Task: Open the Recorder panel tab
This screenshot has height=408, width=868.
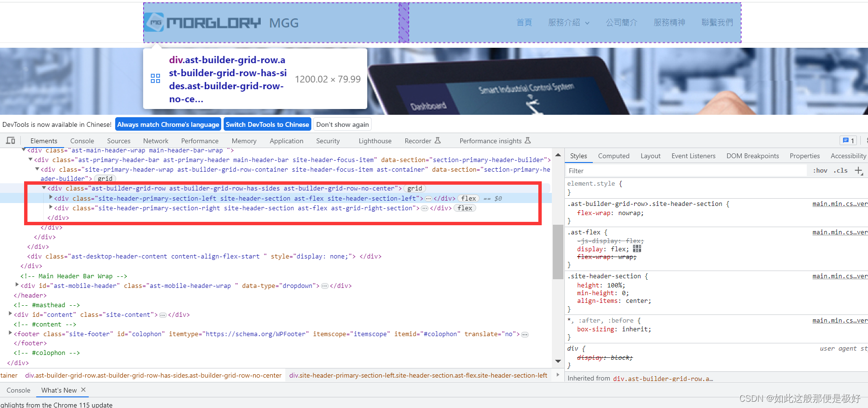Action: click(x=423, y=141)
